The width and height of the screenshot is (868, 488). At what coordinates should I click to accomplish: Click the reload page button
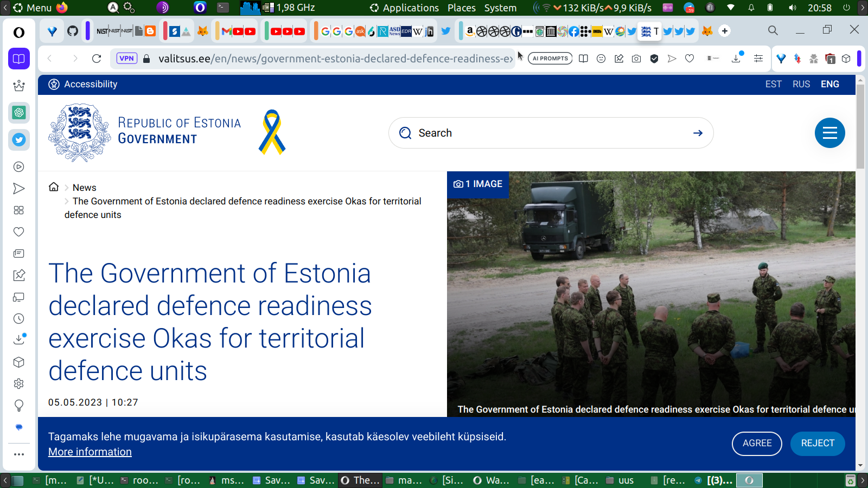click(x=97, y=59)
